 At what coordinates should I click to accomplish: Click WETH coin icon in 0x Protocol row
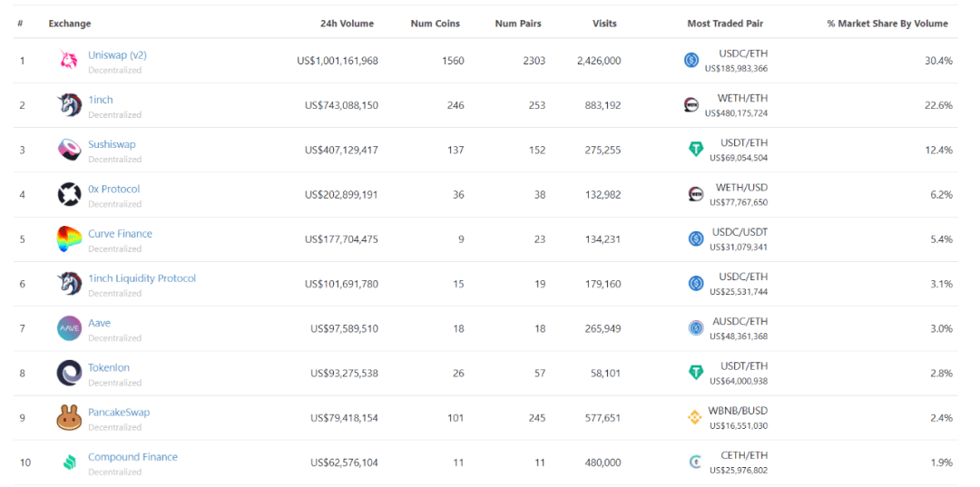point(696,194)
